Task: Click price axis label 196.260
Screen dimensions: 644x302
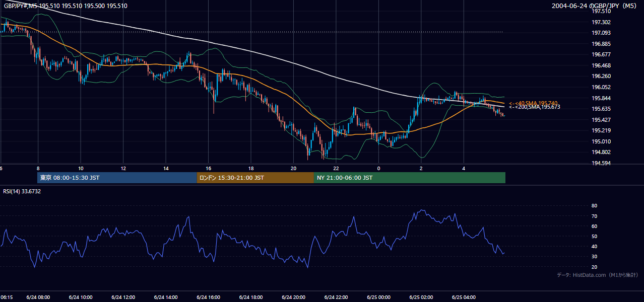Action: coord(602,77)
